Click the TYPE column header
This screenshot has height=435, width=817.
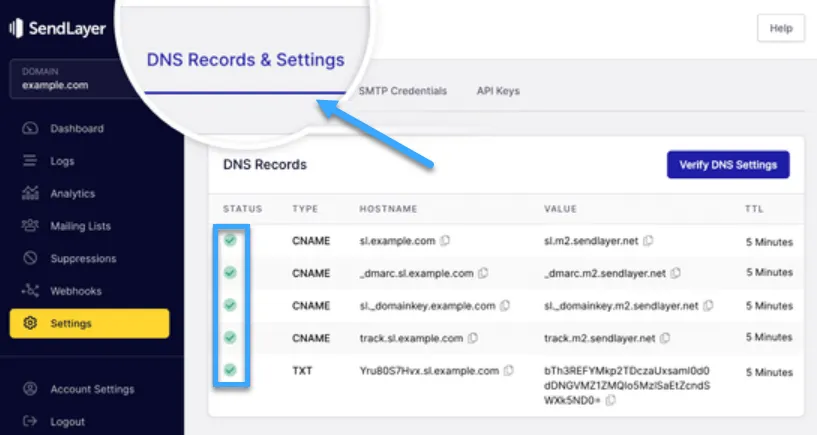(305, 209)
